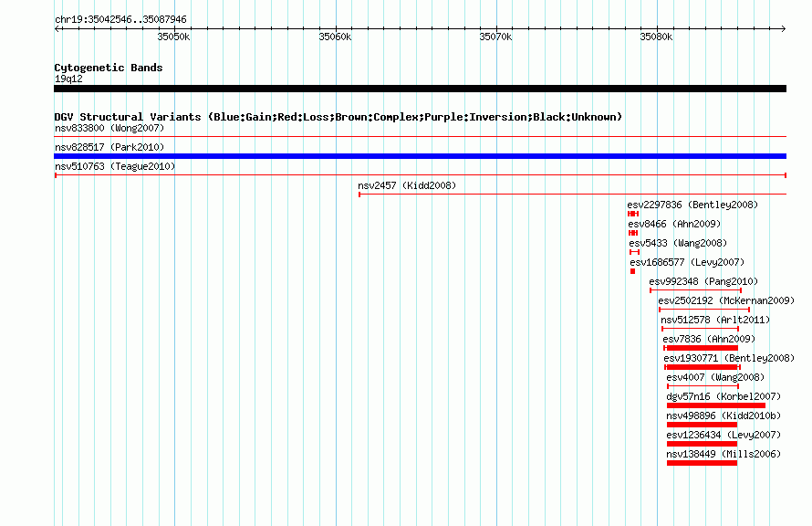Select the nsv512578 red span line

(x=700, y=329)
